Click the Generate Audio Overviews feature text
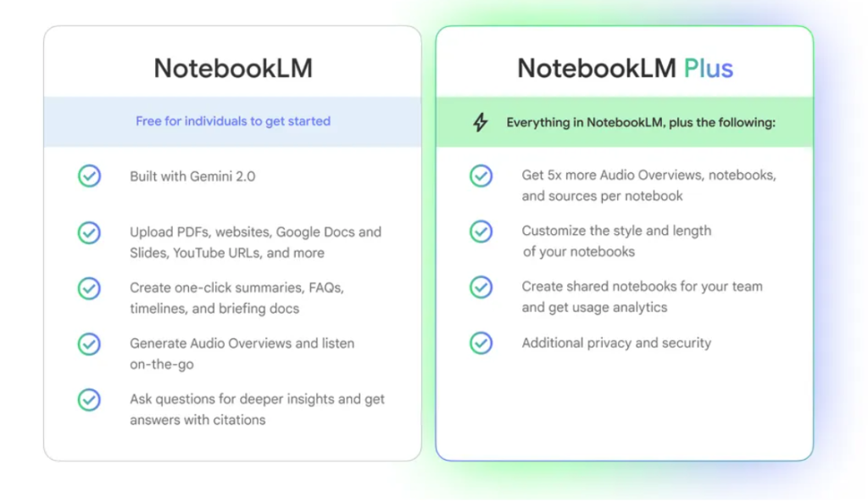The width and height of the screenshot is (868, 503). [x=242, y=354]
